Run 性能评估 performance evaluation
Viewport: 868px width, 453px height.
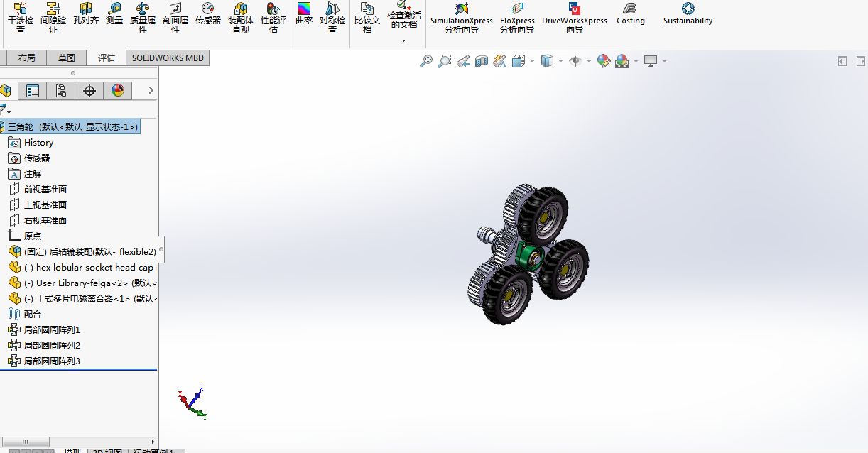(x=273, y=18)
